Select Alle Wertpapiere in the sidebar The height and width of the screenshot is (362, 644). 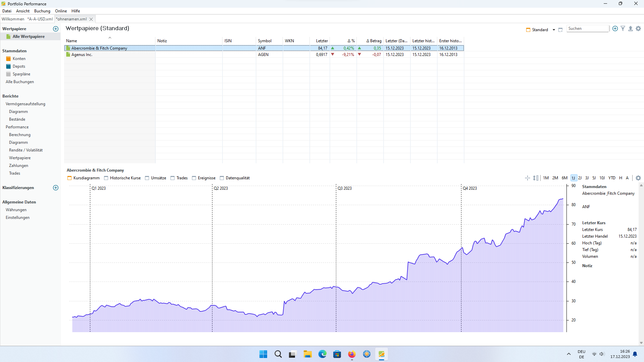point(29,37)
